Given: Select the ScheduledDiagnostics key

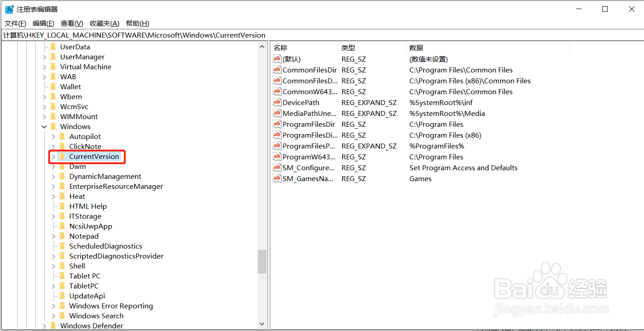Looking at the screenshot, I should tap(106, 246).
